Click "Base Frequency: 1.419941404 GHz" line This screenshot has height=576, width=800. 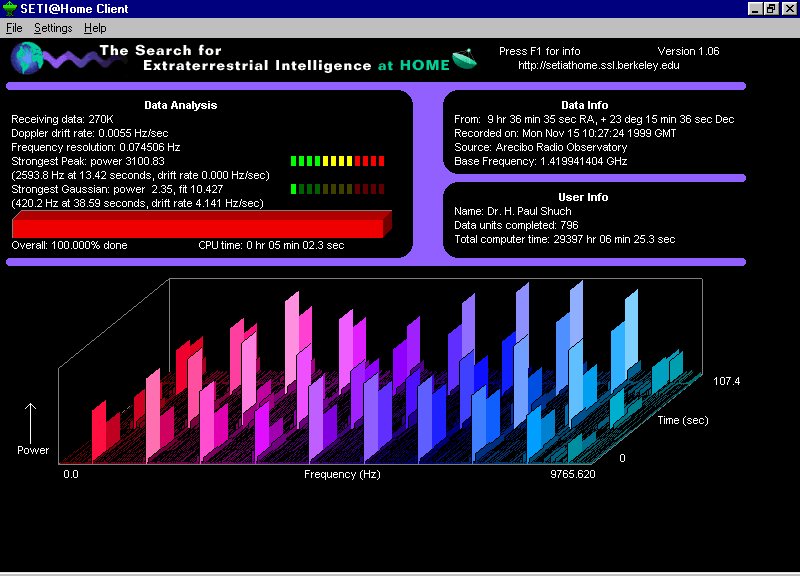(x=541, y=161)
